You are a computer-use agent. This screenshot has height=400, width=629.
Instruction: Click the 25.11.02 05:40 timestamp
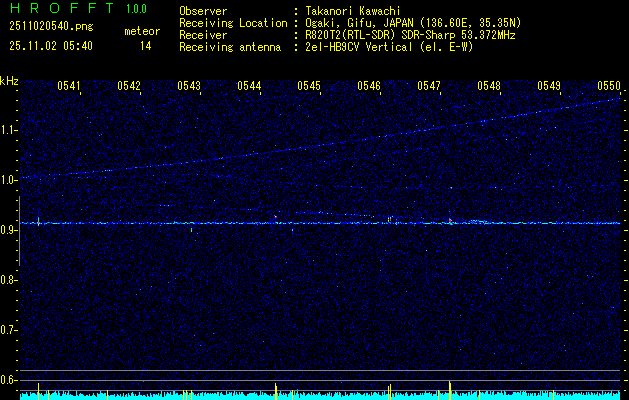point(50,46)
